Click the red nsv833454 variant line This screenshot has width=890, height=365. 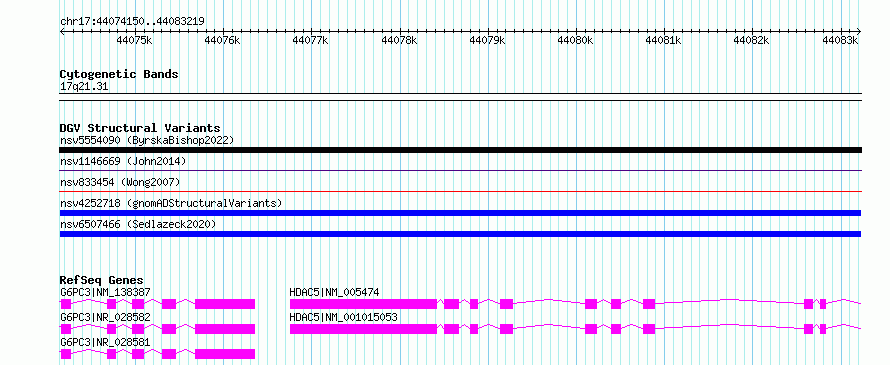460,191
